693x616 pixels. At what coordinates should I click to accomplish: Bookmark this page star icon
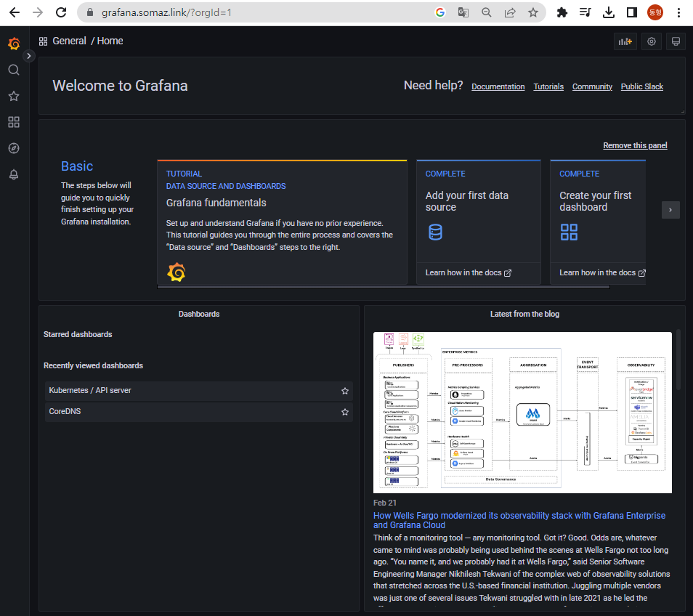[x=533, y=12]
